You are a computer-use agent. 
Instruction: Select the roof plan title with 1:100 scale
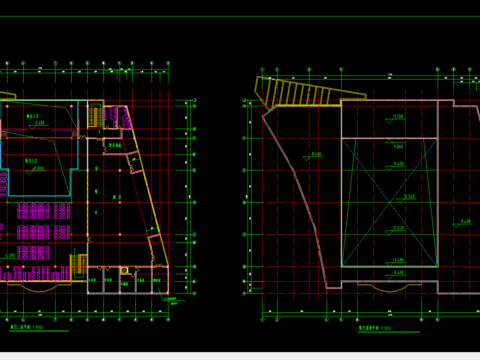375,328
